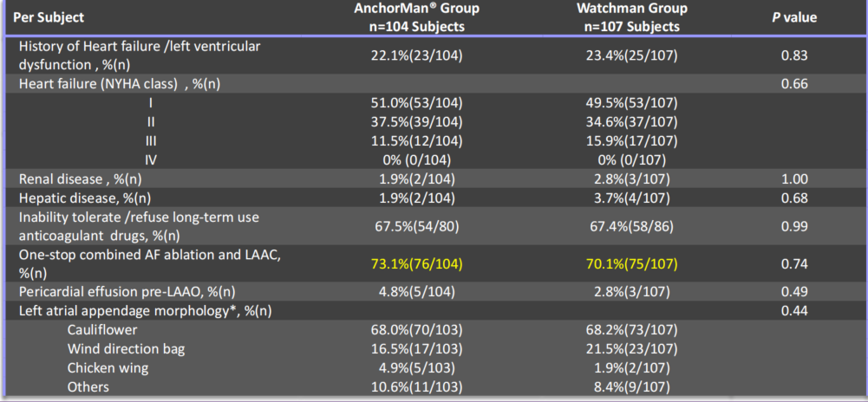Click the value 34.6%(37/107)

click(x=631, y=121)
